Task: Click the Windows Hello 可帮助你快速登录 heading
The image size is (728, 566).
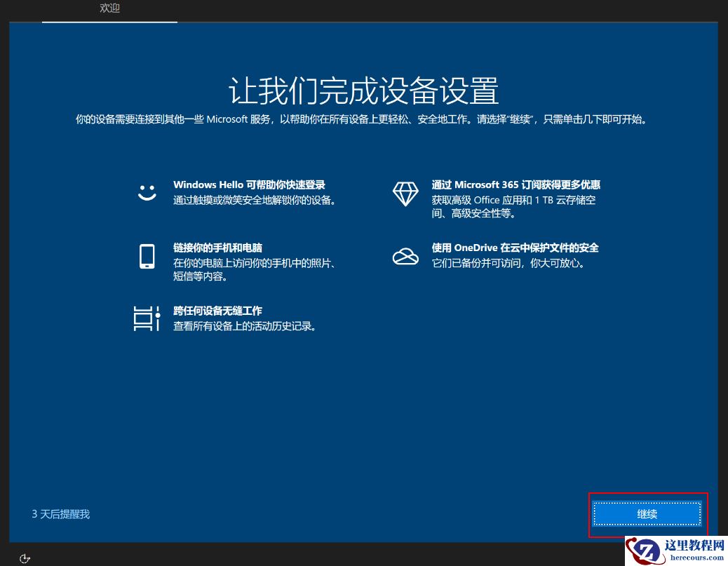Action: pos(250,184)
